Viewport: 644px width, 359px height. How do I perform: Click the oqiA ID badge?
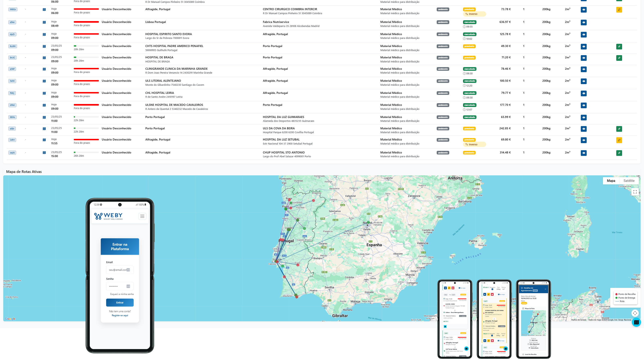coord(12,153)
